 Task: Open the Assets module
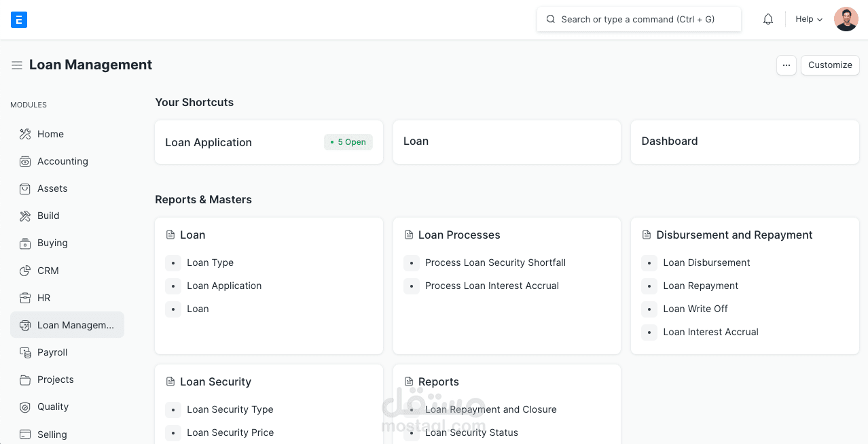point(52,188)
